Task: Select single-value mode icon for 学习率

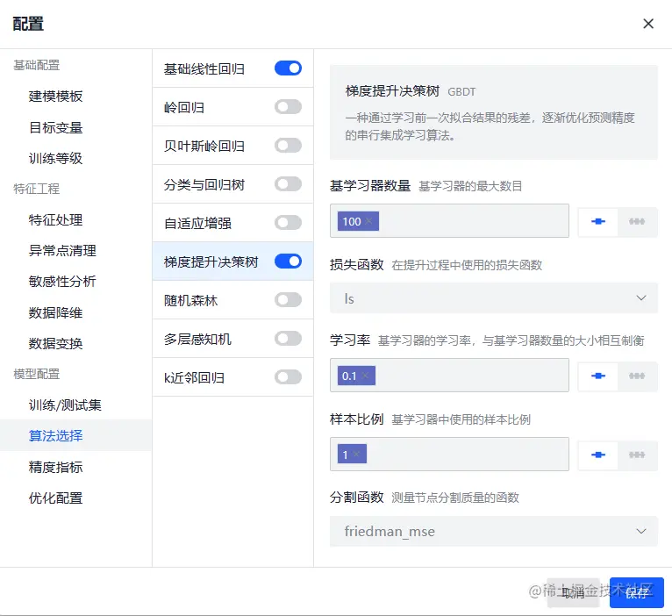Action: click(597, 376)
